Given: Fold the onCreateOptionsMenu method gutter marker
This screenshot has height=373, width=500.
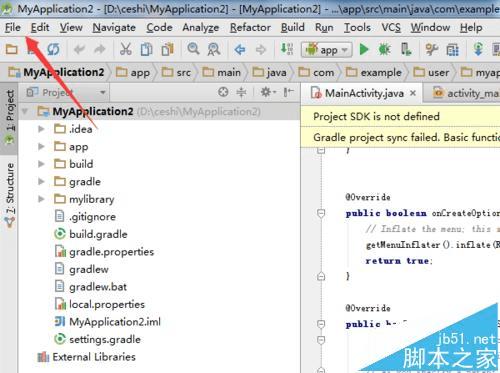Looking at the screenshot, I should [321, 213].
